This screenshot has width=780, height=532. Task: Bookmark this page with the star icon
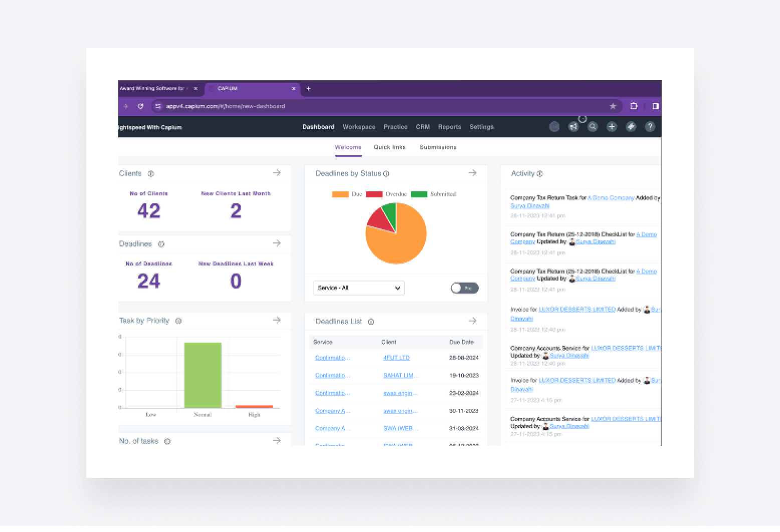(x=613, y=106)
